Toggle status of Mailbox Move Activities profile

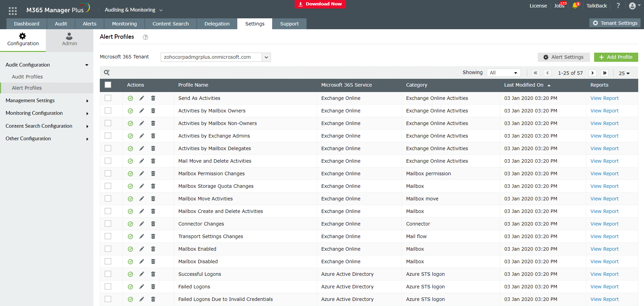coord(130,199)
